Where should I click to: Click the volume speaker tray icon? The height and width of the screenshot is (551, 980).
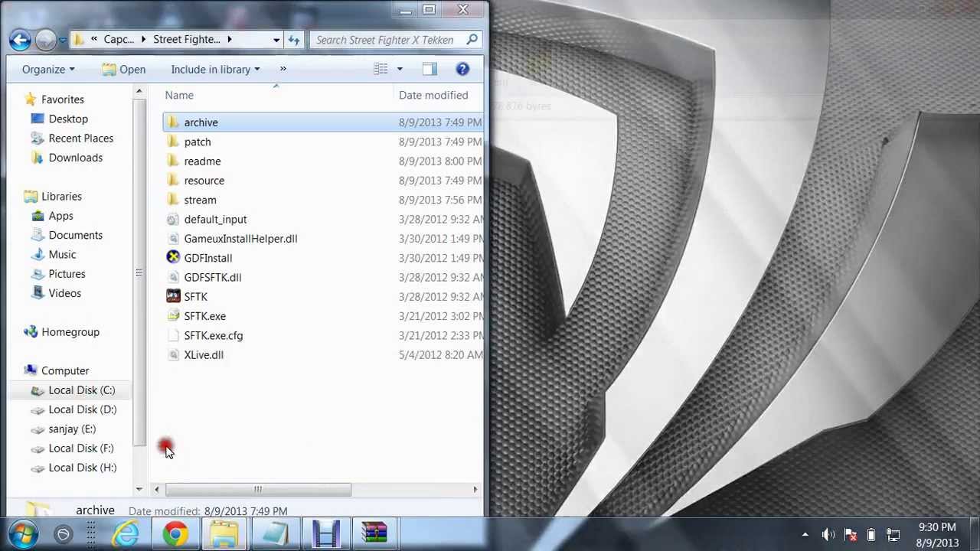point(828,535)
